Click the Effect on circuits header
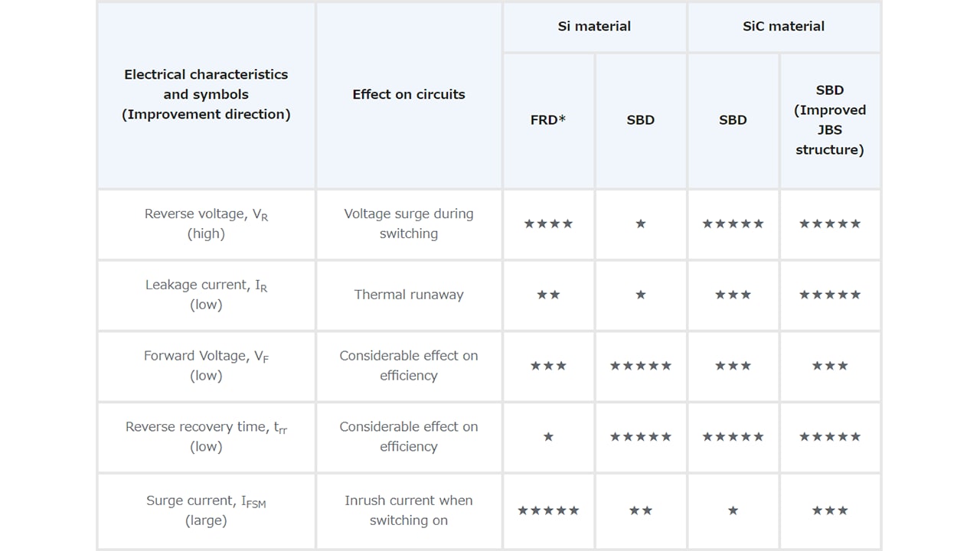 [409, 95]
